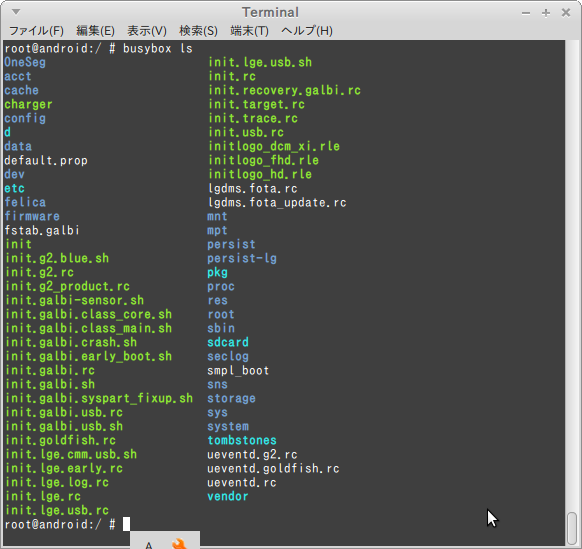Click the vertical scrollbar handle

[572, 528]
